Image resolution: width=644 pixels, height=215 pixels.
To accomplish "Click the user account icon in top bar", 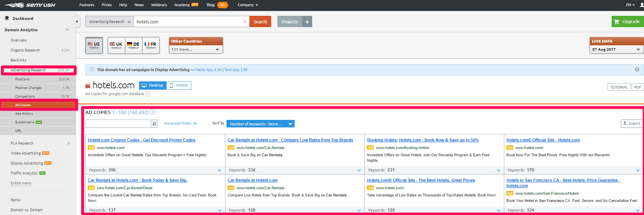I will (641, 5).
